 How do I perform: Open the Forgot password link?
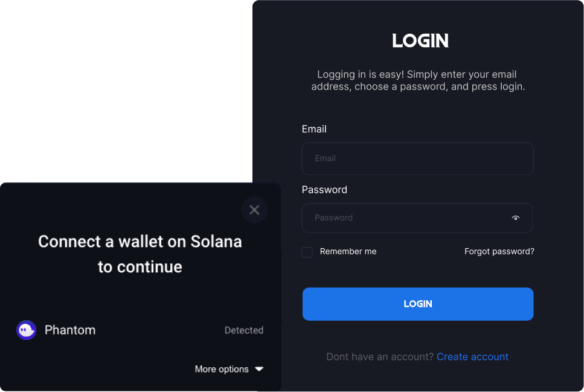click(x=499, y=251)
